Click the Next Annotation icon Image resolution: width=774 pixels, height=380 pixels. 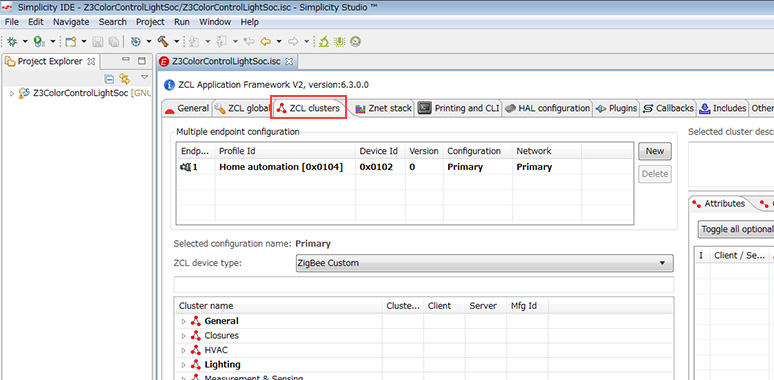pyautogui.click(x=194, y=42)
